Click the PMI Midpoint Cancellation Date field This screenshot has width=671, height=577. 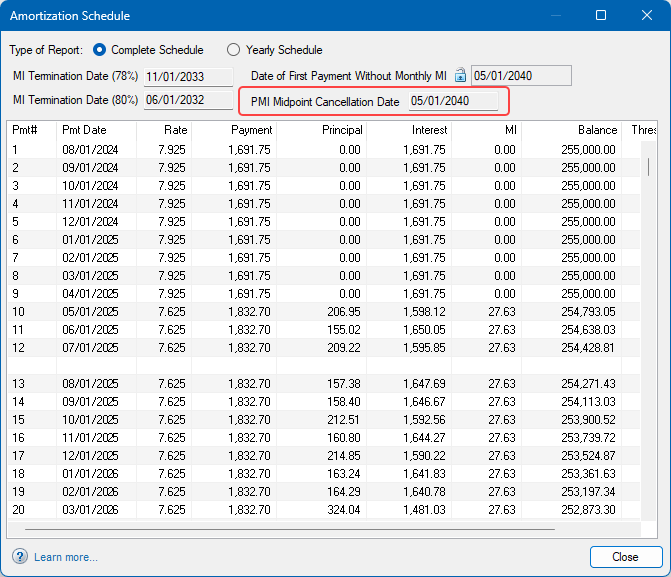[x=453, y=101]
